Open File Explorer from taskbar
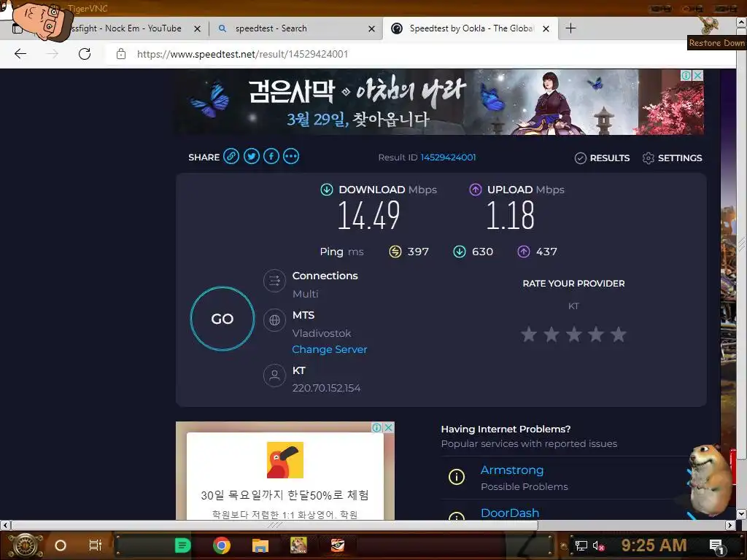Viewport: 747px width, 560px height. point(260,545)
